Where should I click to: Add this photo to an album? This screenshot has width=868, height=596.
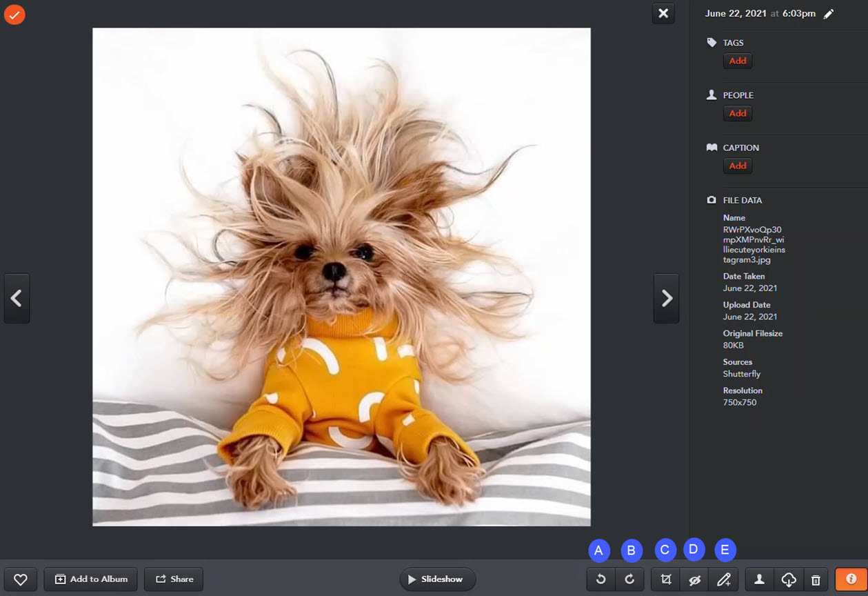[x=90, y=579]
